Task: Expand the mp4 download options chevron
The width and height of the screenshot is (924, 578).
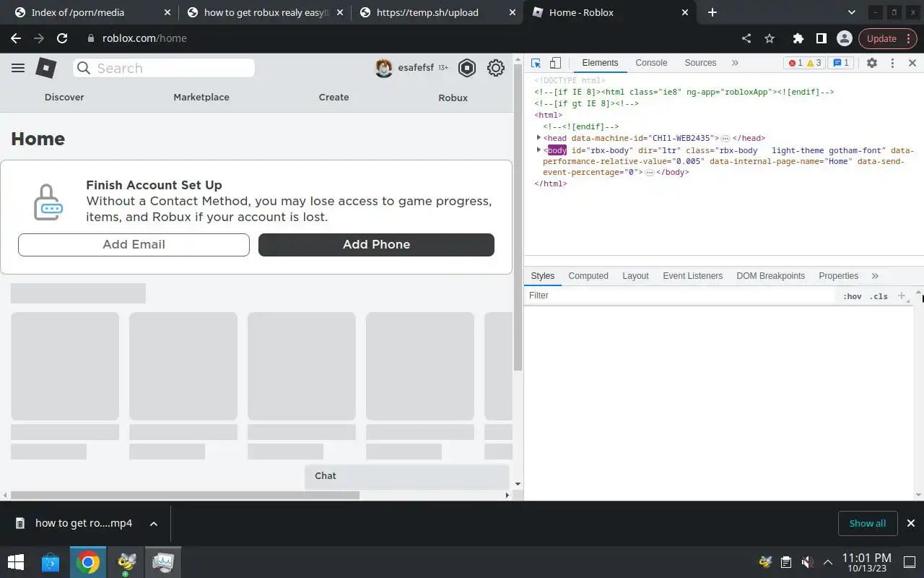Action: click(x=154, y=523)
